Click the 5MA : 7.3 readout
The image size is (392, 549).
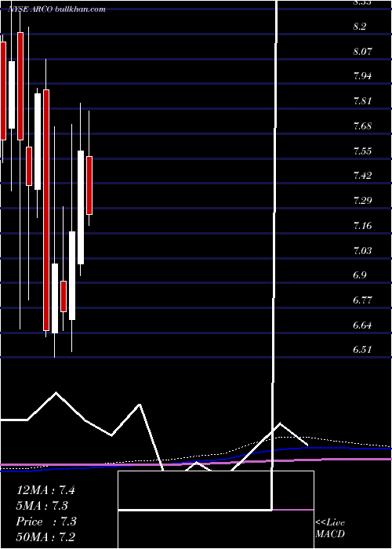click(42, 506)
